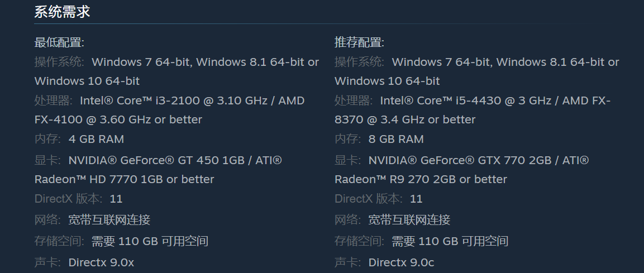Click the 最低配置 column title

pyautogui.click(x=59, y=42)
